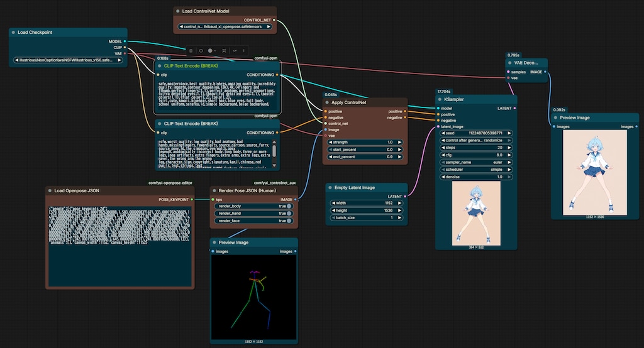The height and width of the screenshot is (348, 644).
Task: Click the Empty Latent Image title
Action: pos(355,188)
